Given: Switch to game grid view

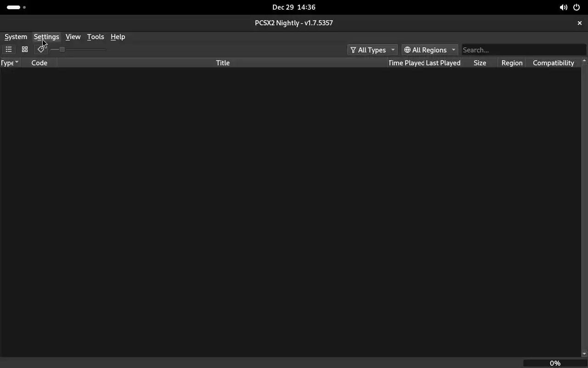Looking at the screenshot, I should coord(25,50).
